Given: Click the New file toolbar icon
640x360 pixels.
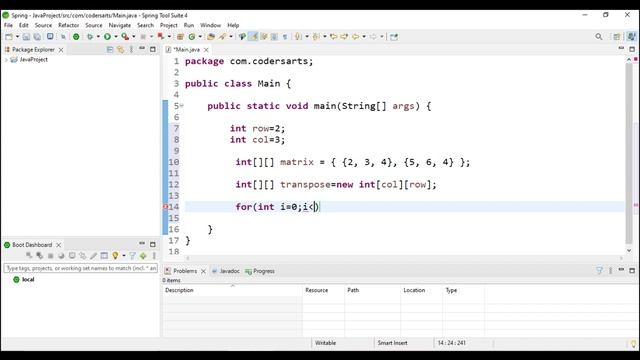Looking at the screenshot, I should [x=9, y=37].
